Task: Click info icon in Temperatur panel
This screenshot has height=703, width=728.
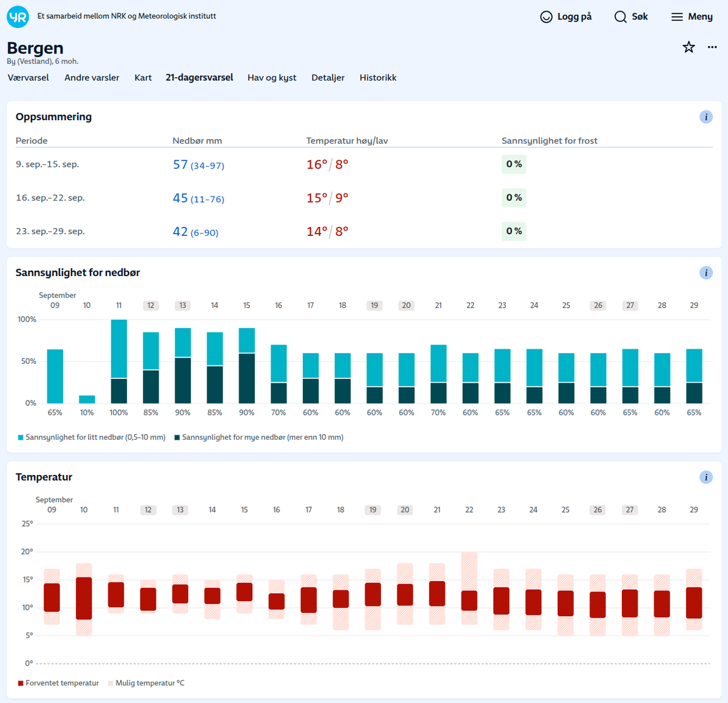Action: click(706, 477)
